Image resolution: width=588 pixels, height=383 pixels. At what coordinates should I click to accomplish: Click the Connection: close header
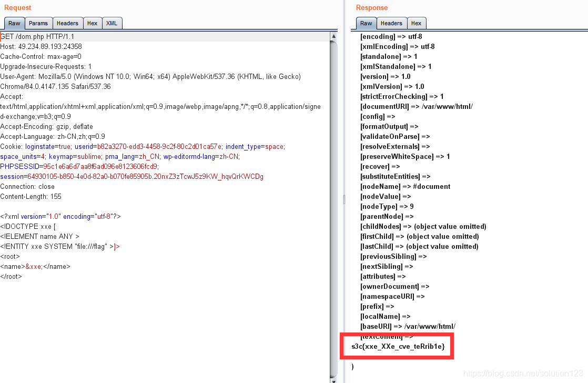click(27, 186)
